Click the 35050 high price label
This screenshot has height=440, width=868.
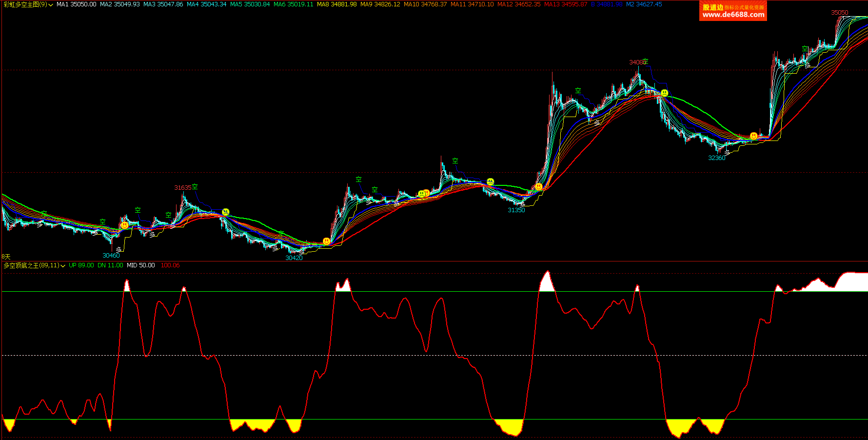839,13
